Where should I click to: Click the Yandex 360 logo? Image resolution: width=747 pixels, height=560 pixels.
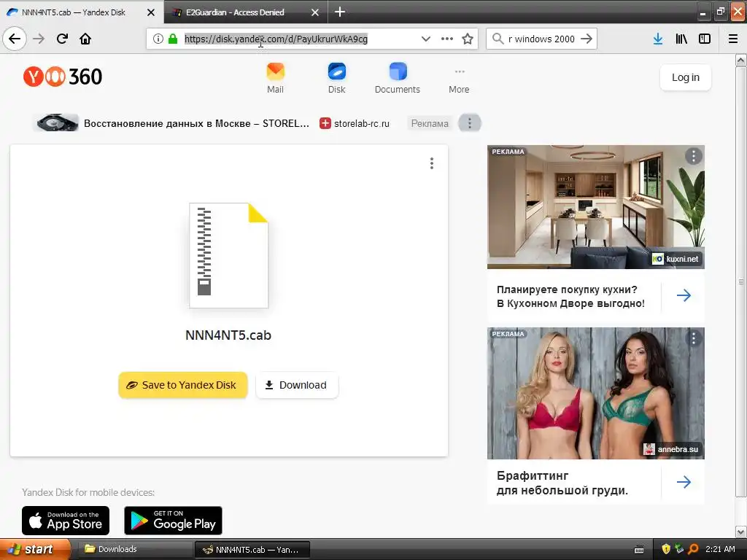coord(63,77)
